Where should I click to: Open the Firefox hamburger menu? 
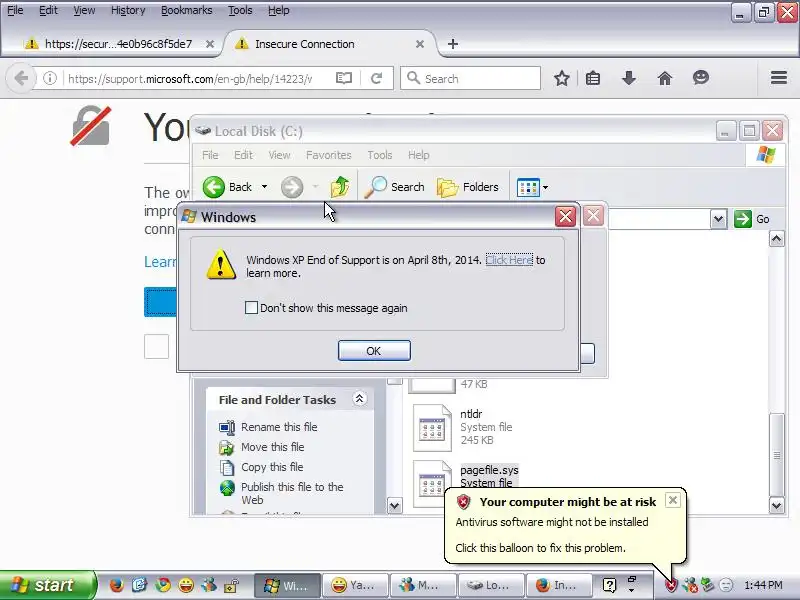tap(779, 78)
